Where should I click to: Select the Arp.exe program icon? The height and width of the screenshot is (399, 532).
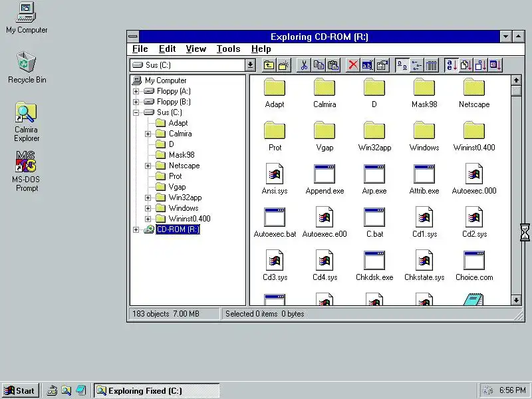tap(374, 179)
